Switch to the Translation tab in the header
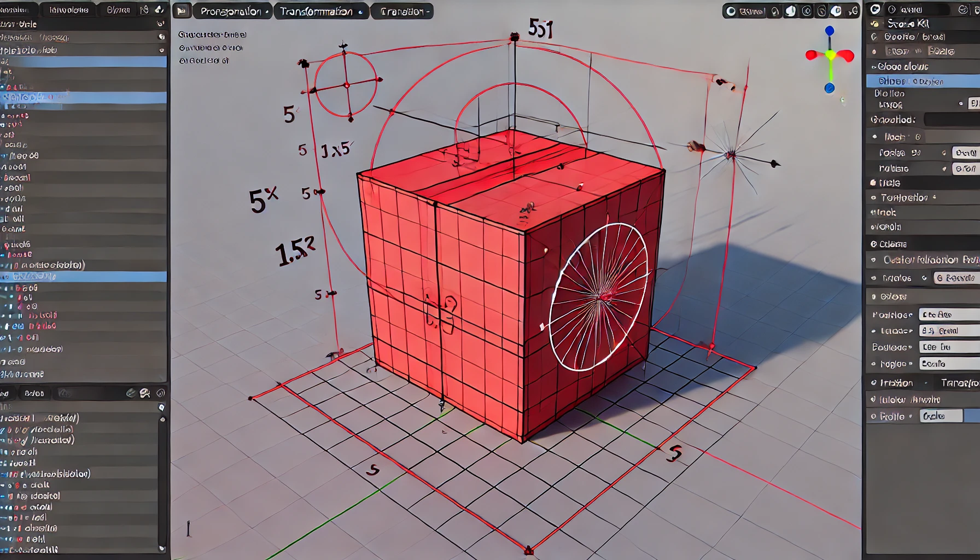 tap(402, 10)
